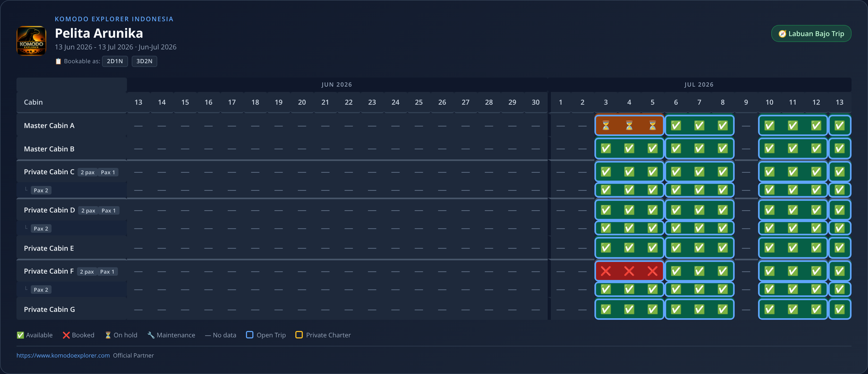Click the Booked legend X icon

66,335
